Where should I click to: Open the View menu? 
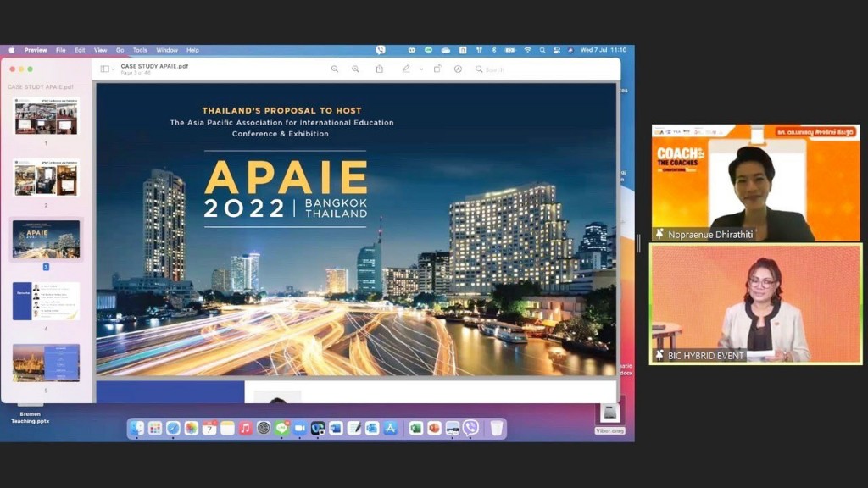(100, 50)
